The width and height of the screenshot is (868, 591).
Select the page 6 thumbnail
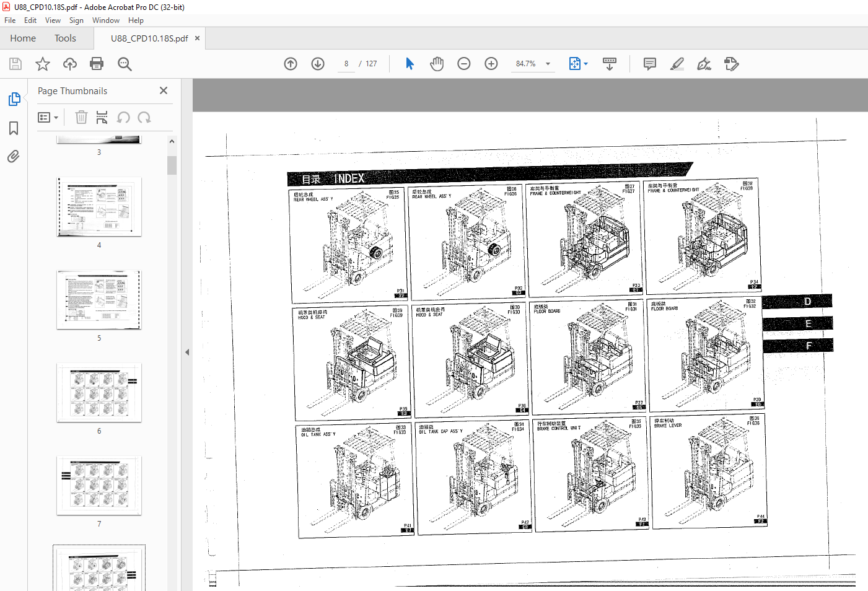coord(99,393)
